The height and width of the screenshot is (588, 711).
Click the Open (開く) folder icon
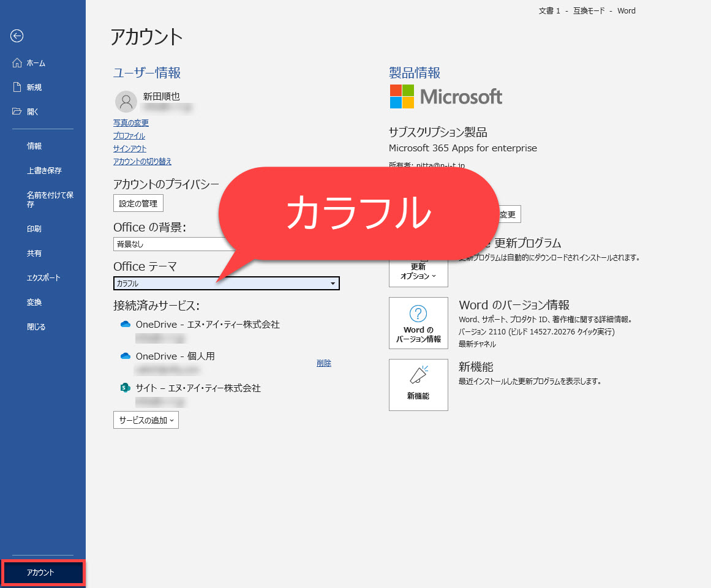(x=17, y=112)
